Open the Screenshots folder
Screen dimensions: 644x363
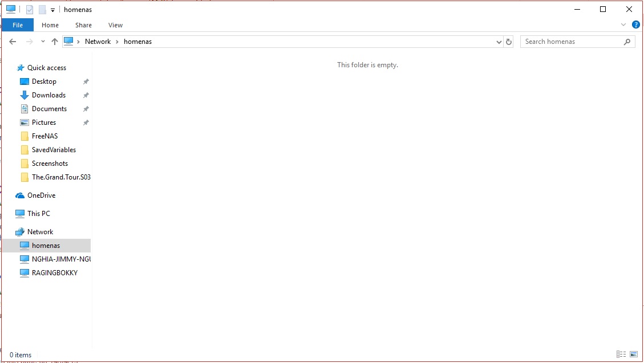(50, 163)
